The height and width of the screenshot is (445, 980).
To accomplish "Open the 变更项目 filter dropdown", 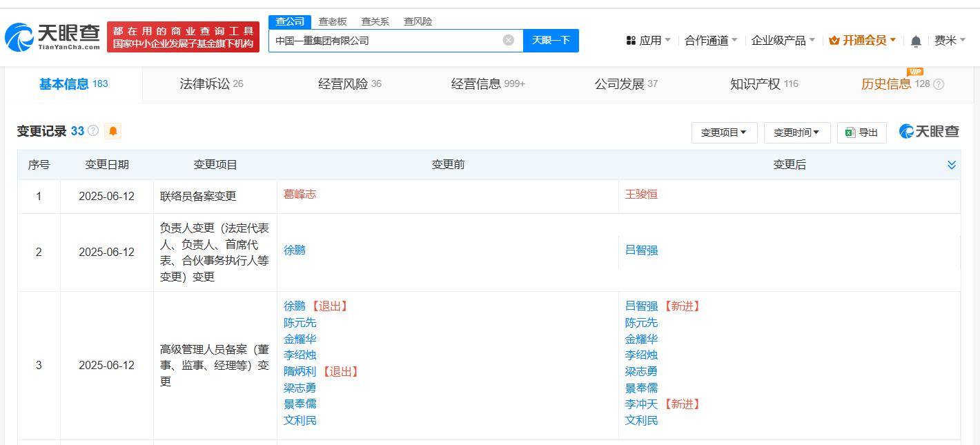I will click(724, 132).
